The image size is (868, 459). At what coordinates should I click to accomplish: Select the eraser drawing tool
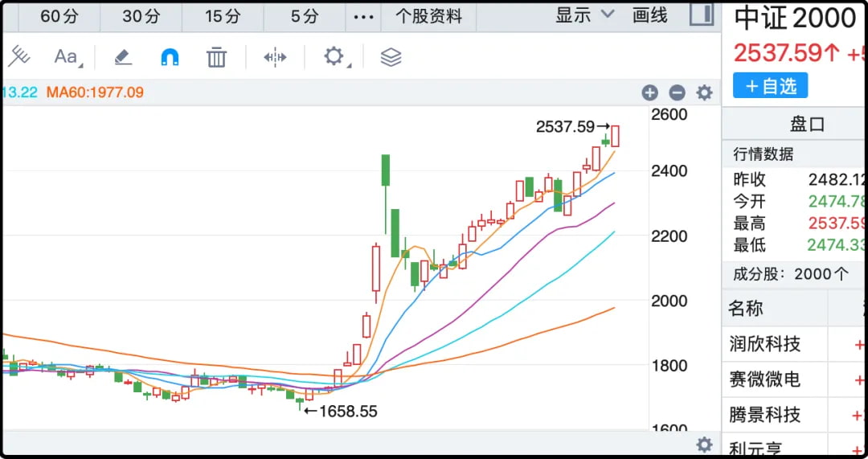coord(122,57)
